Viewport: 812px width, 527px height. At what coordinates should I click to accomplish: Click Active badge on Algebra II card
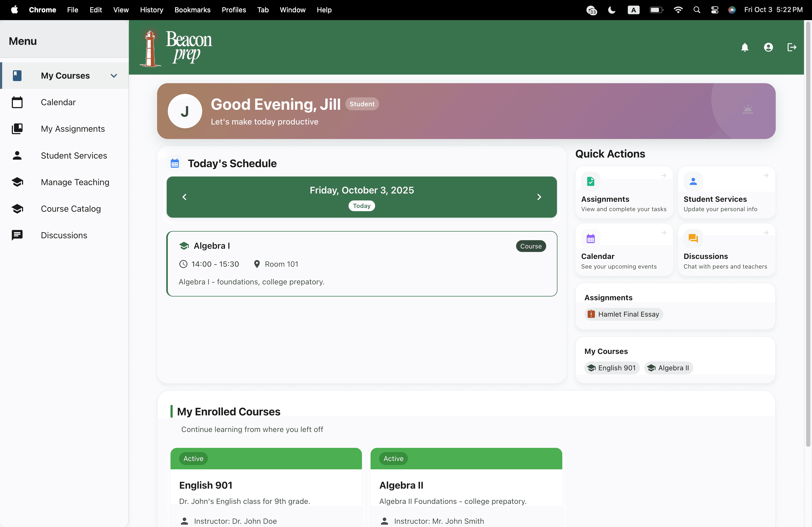[x=393, y=459]
